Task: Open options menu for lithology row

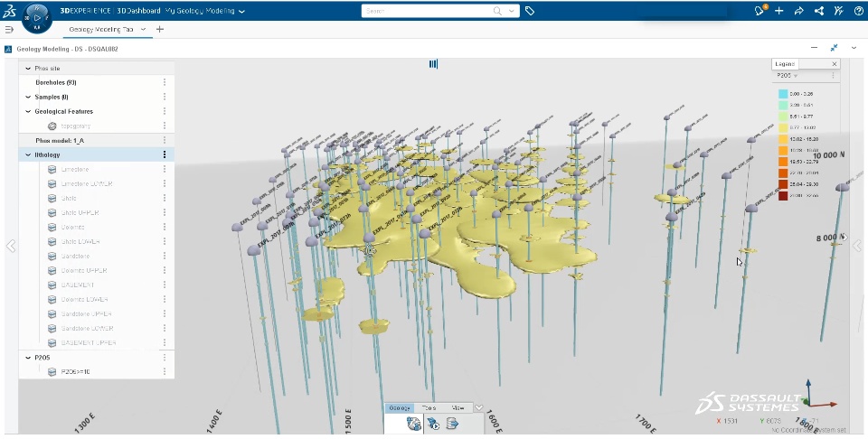Action: (165, 154)
